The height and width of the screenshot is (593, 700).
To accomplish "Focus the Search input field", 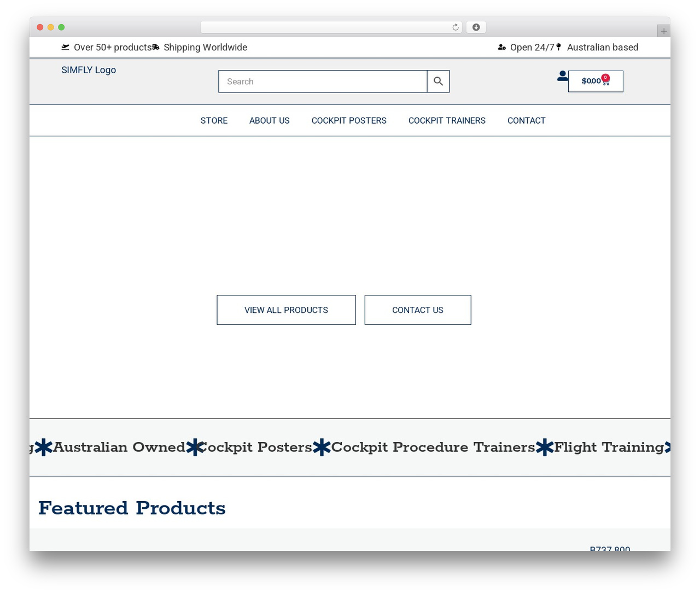I will click(x=323, y=82).
